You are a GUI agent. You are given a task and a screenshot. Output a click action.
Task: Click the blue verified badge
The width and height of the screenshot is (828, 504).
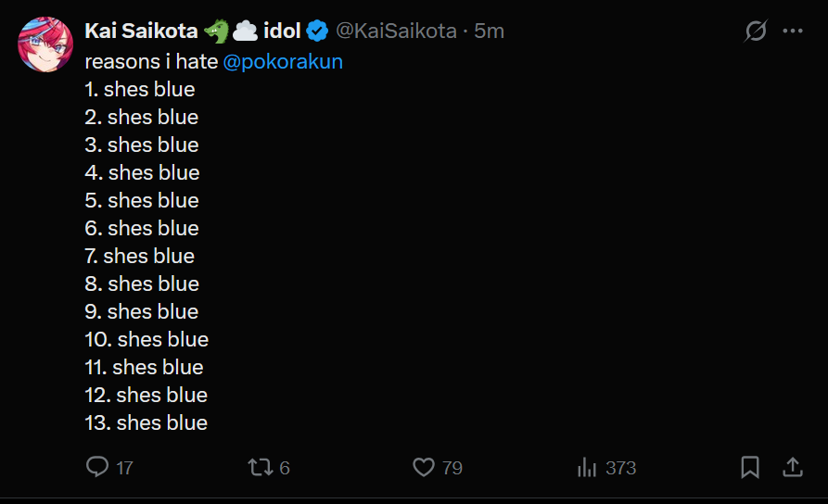(317, 31)
